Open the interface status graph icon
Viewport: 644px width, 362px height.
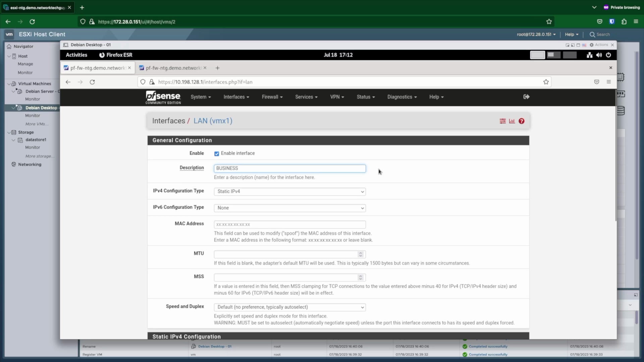[x=512, y=121]
